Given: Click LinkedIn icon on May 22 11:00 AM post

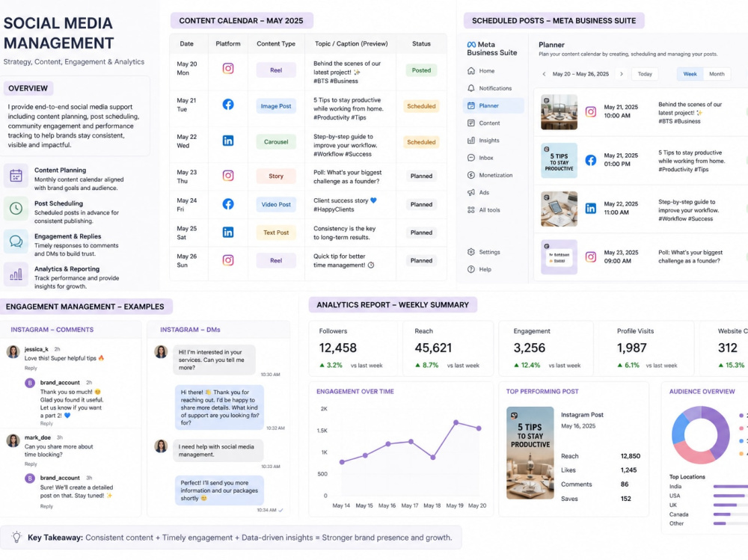Looking at the screenshot, I should pyautogui.click(x=591, y=209).
